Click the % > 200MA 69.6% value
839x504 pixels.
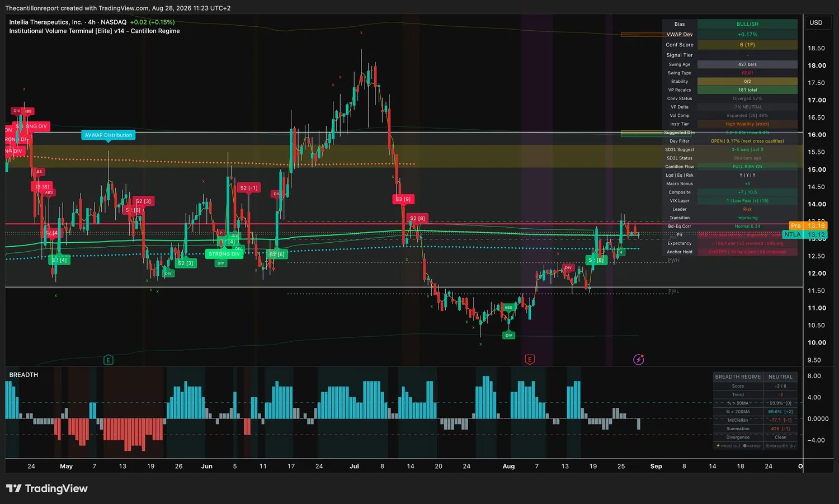780,412
